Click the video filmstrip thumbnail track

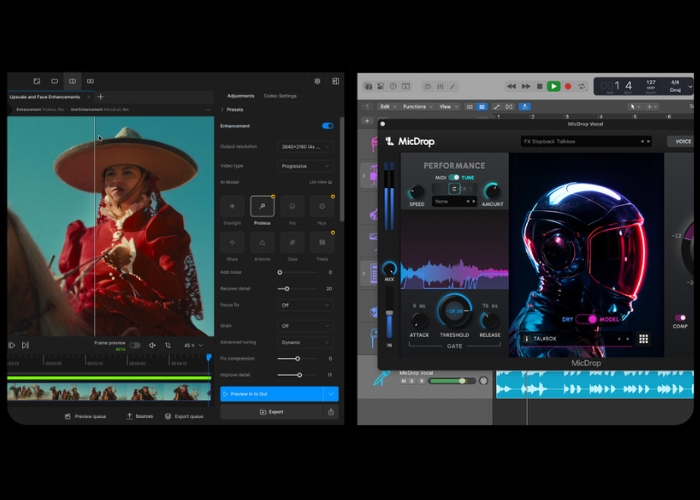108,392
